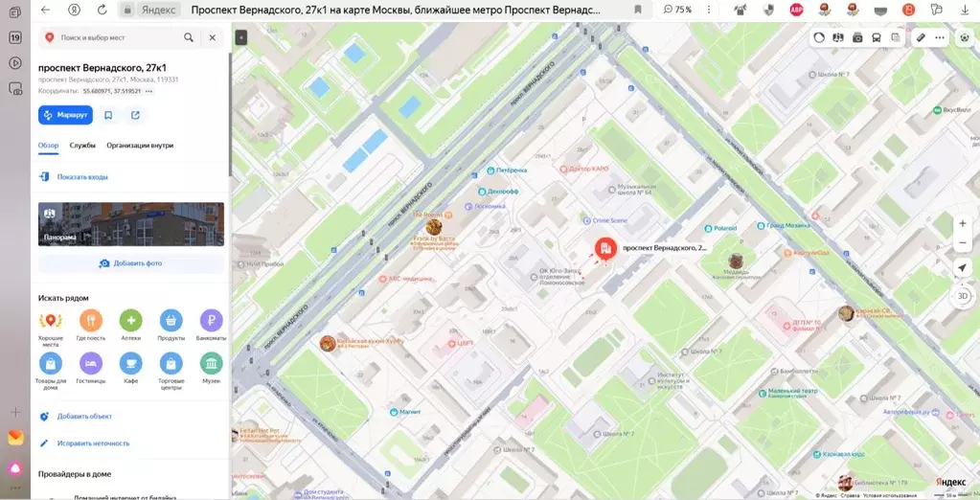Screen dimensions: 980x500
Task: Search nearby Банкоматы
Action: point(212,325)
